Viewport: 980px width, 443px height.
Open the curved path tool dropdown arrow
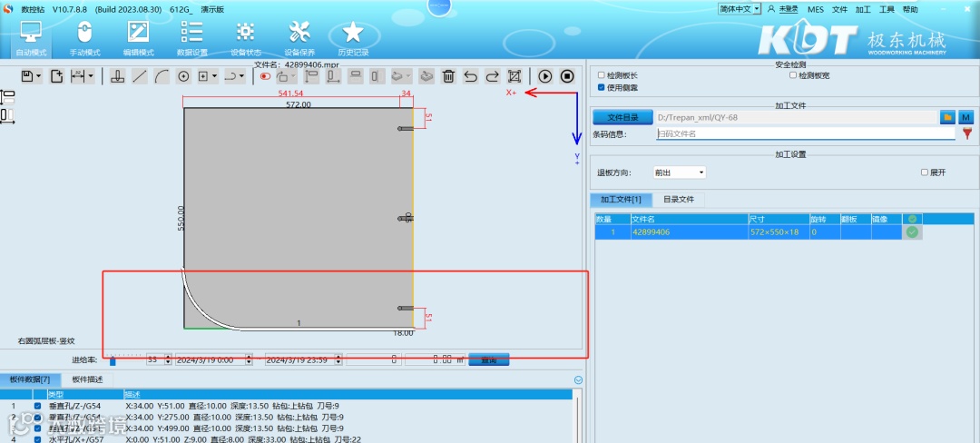(242, 77)
